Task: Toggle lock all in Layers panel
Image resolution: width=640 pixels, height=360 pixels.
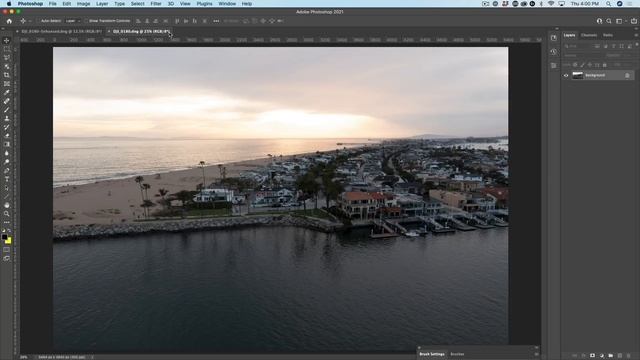Action: [604, 64]
